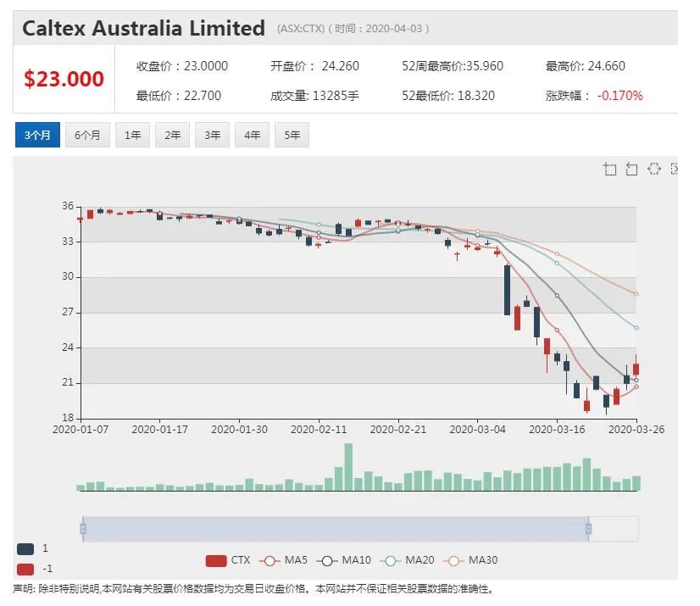Hide the MA20 moving average line
The width and height of the screenshot is (700, 606).
(x=390, y=561)
